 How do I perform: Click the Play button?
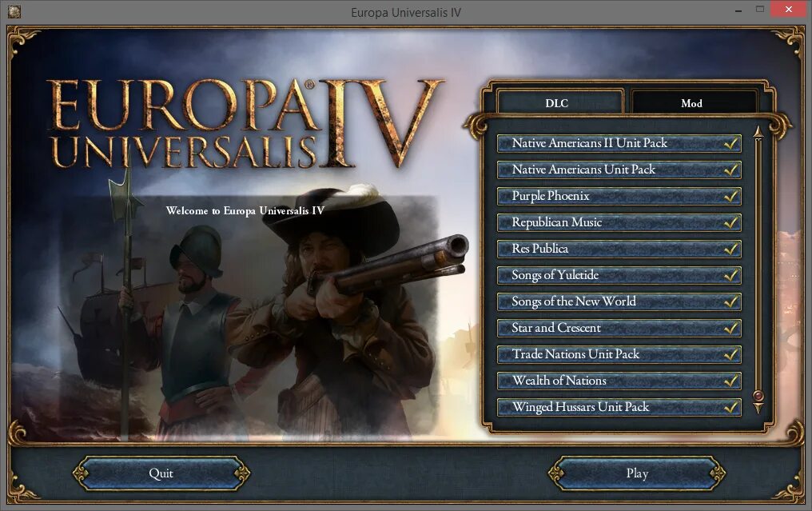pos(637,473)
